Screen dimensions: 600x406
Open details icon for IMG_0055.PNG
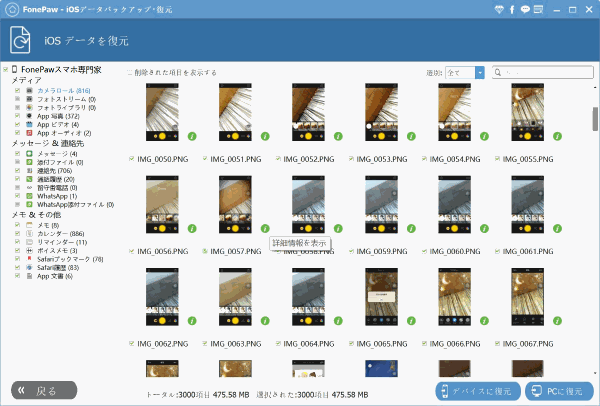[558, 136]
